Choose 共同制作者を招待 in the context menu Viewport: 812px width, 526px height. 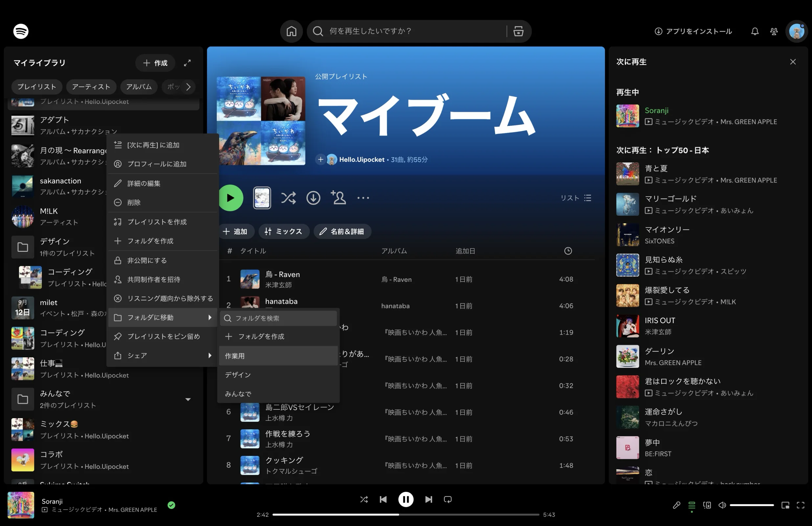click(x=162, y=279)
